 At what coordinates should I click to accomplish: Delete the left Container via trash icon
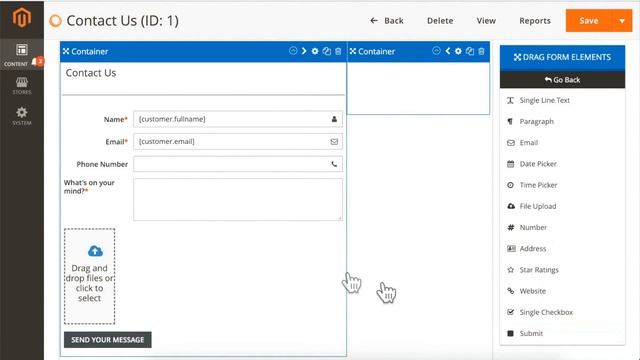[x=338, y=51]
